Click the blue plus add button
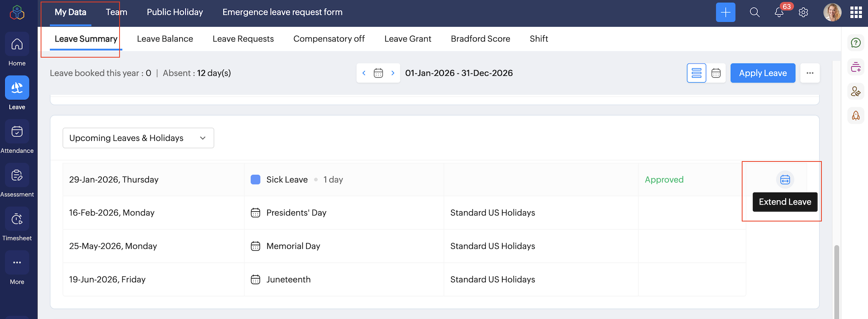 click(726, 12)
